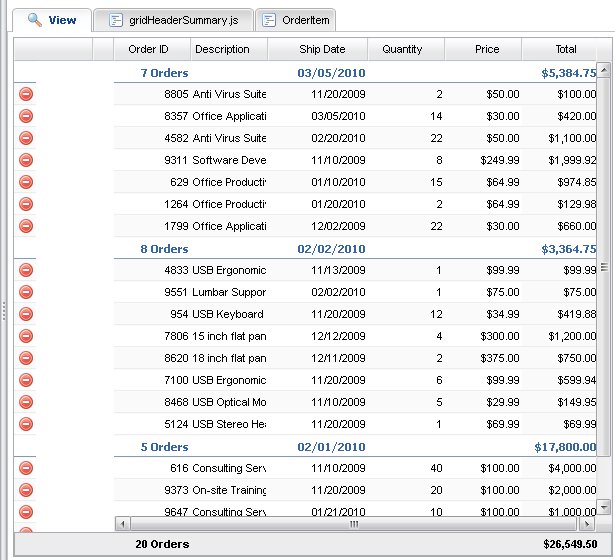615x560 pixels.
Task: Remove order 9373 On-site Training row
Action: [26, 490]
